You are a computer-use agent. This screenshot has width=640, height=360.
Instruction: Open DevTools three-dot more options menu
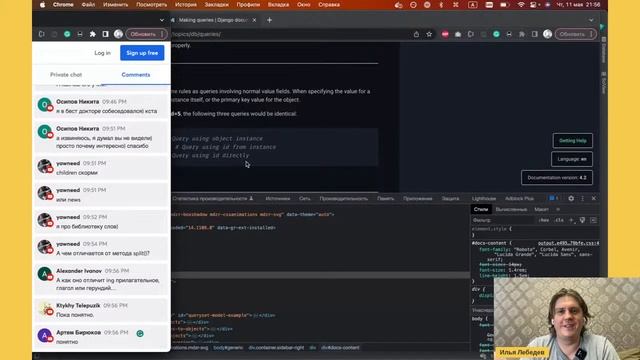(582, 198)
